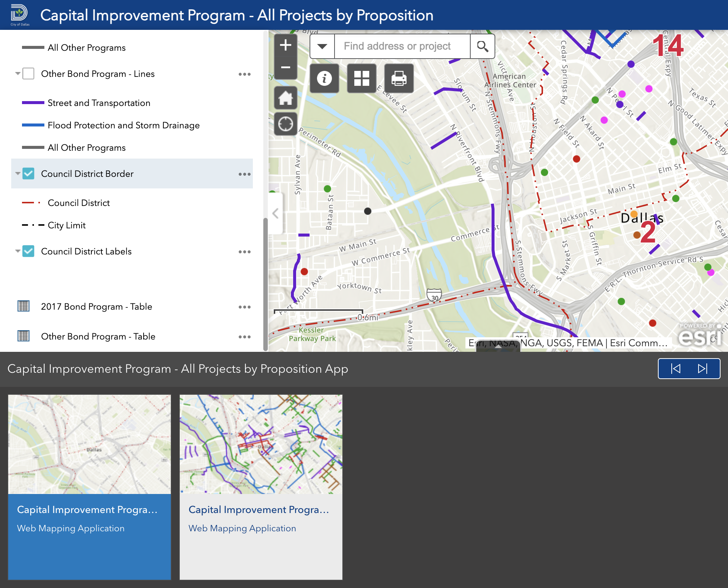Click the Street and Transportation legend entry
The image size is (728, 588).
[99, 103]
